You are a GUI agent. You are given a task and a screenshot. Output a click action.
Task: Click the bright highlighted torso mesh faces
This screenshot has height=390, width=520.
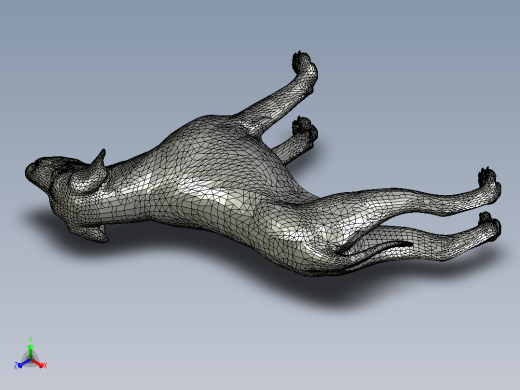click(207, 188)
